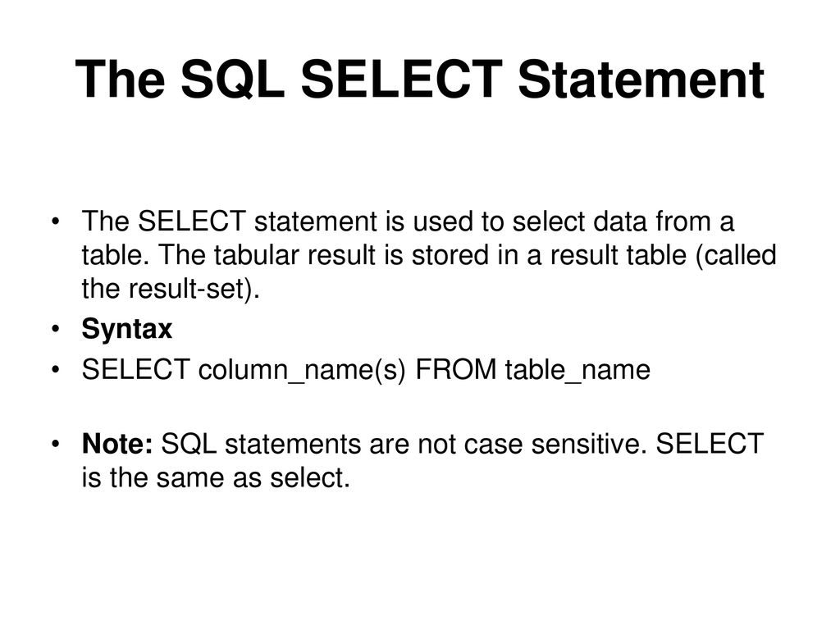Image resolution: width=840 pixels, height=630 pixels.
Task: Click the word "SQL" in the title
Action: click(x=232, y=80)
